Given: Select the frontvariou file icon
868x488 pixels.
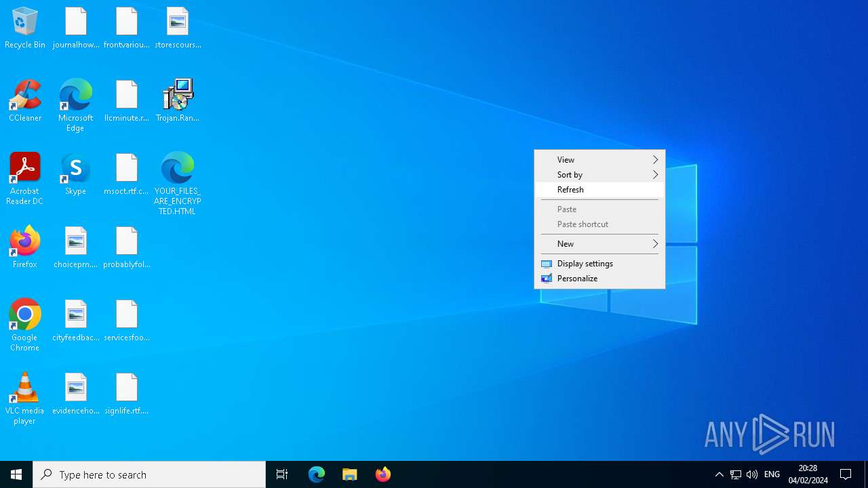Looking at the screenshot, I should (127, 28).
